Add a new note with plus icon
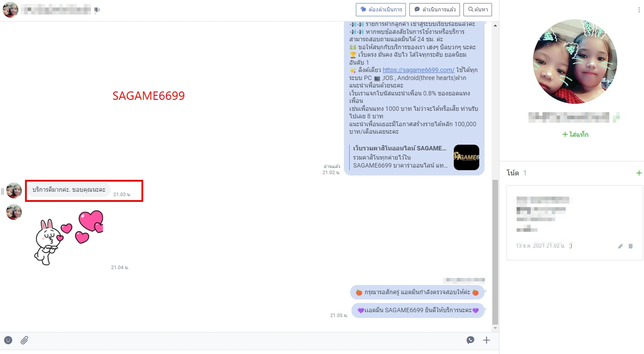Viewport: 644px width, 354px height. [x=639, y=173]
